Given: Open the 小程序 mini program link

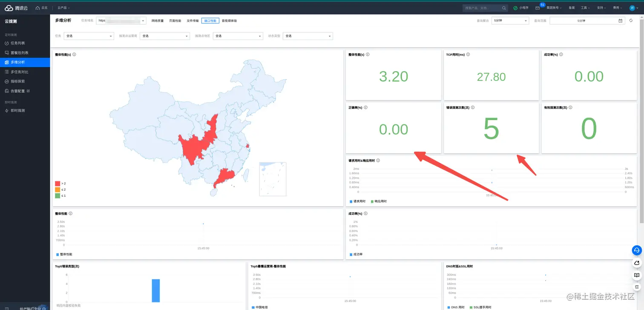Looking at the screenshot, I should tap(520, 8).
